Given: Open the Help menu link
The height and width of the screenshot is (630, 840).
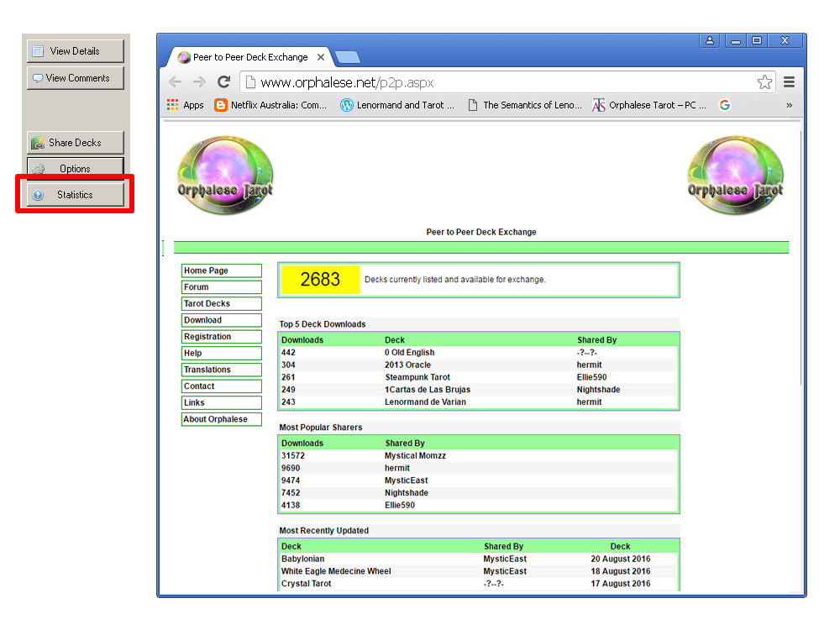Looking at the screenshot, I should click(221, 353).
